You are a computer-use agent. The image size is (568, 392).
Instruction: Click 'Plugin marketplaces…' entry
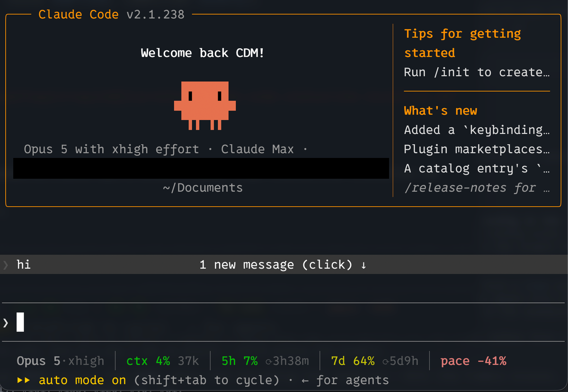(477, 149)
